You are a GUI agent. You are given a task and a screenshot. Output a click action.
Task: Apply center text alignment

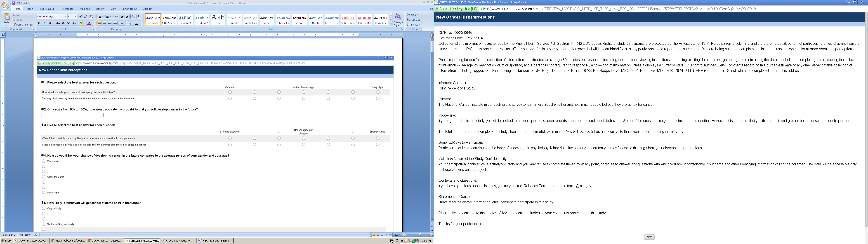click(x=104, y=23)
